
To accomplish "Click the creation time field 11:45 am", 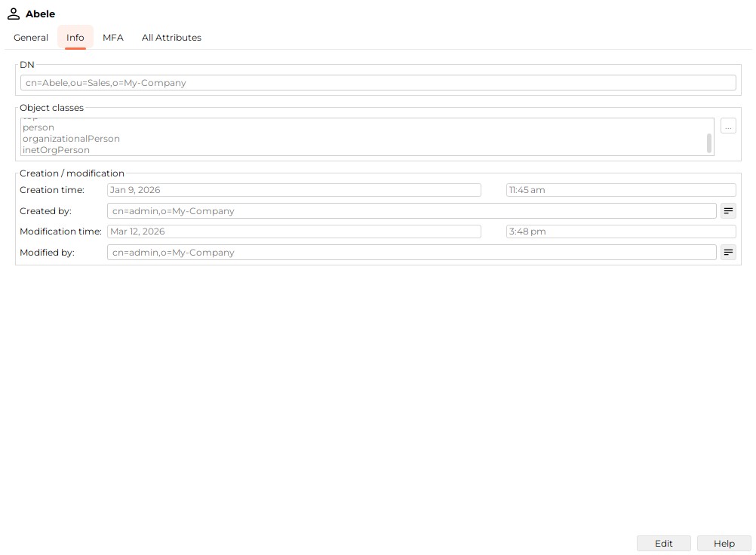I will coord(621,190).
